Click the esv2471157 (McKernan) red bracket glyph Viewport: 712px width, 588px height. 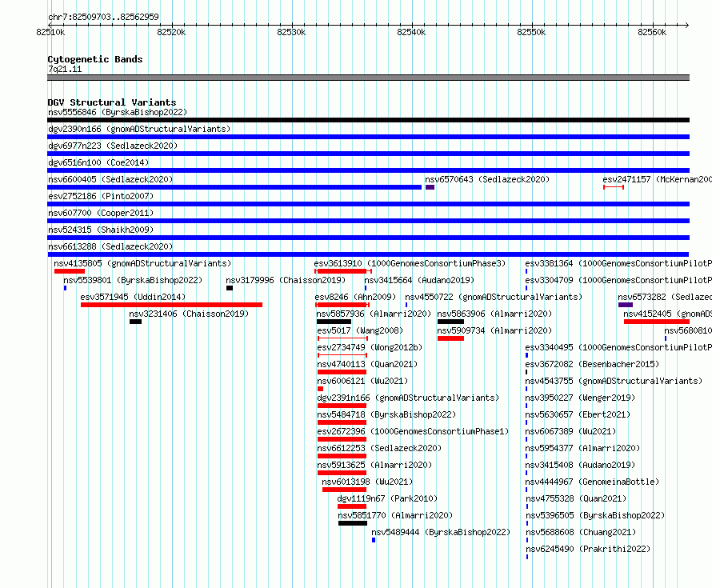tap(614, 187)
